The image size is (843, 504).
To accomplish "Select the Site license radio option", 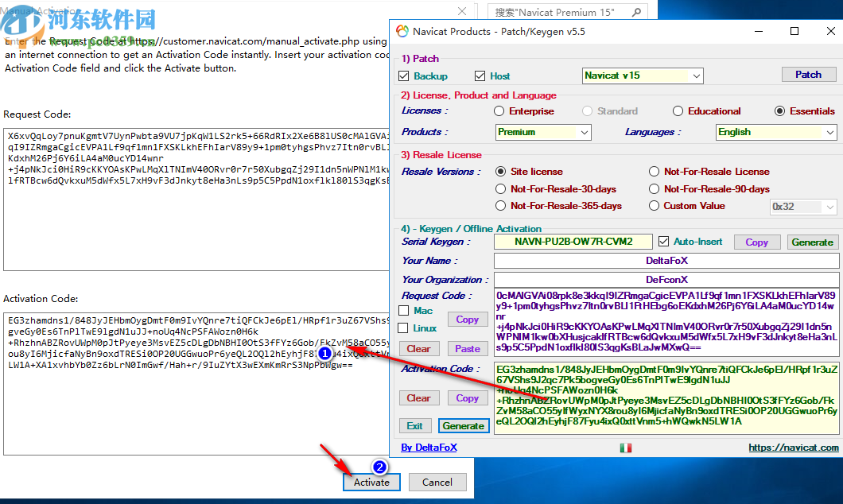I will (x=500, y=172).
